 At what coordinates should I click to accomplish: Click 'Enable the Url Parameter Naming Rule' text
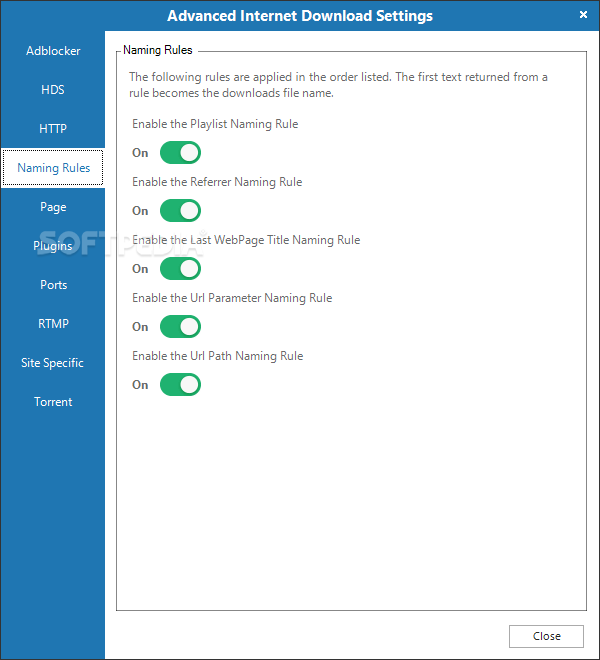click(x=232, y=298)
